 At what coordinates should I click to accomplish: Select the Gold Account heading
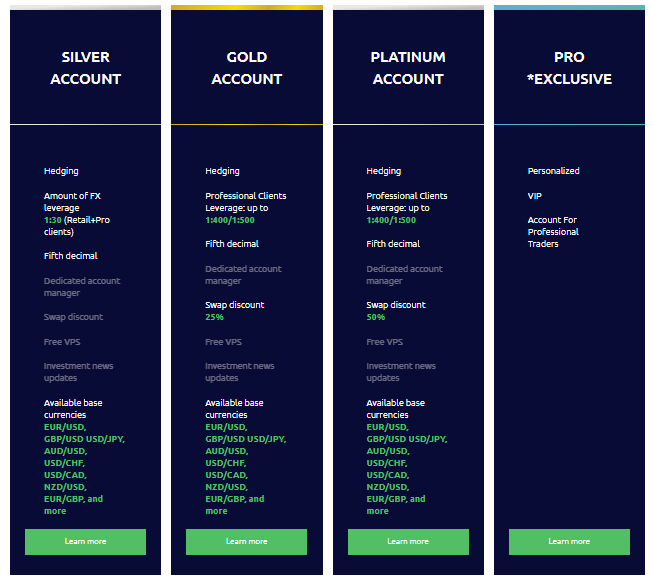click(246, 68)
